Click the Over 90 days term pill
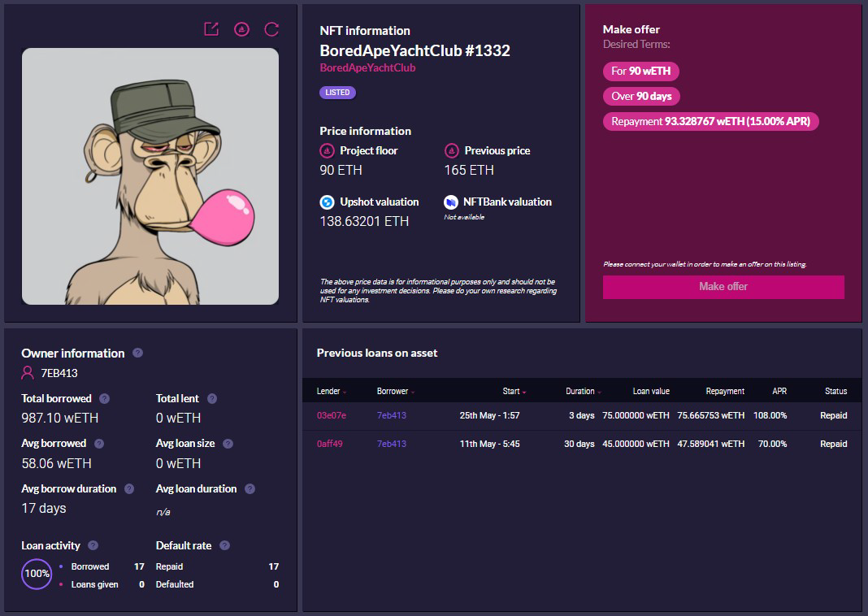The image size is (868, 616). 641,96
